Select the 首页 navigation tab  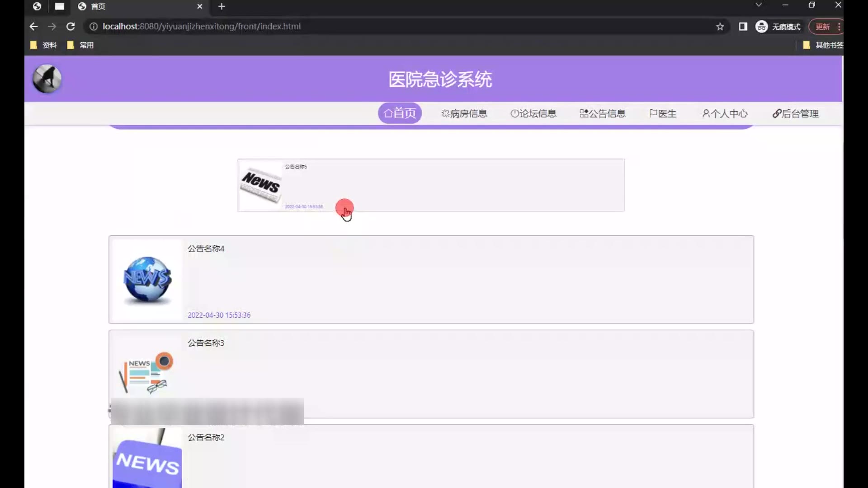[400, 113]
